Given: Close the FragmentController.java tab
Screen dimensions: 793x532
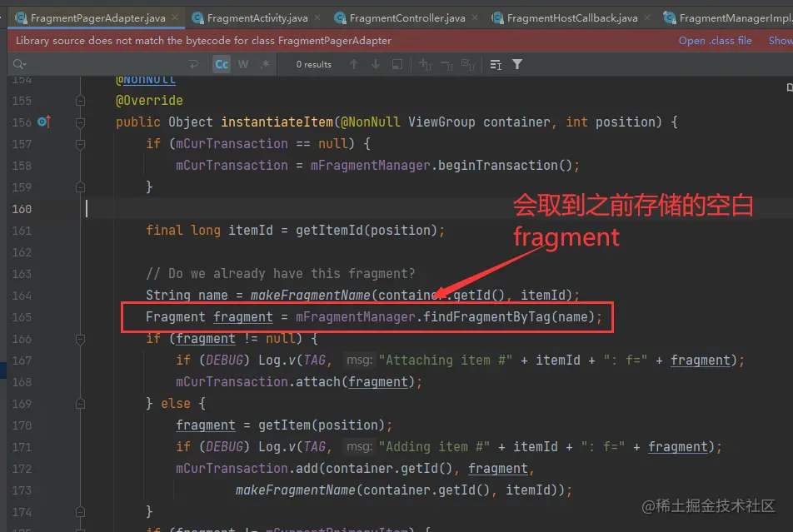Looking at the screenshot, I should [475, 17].
